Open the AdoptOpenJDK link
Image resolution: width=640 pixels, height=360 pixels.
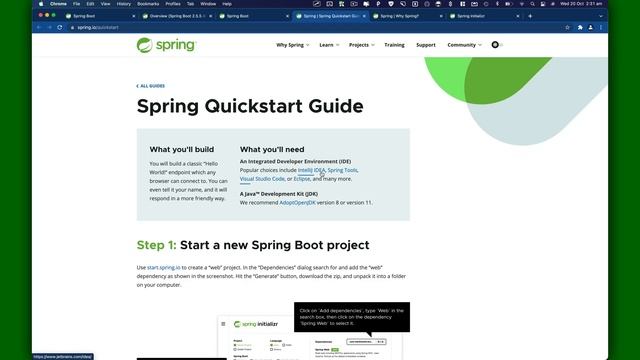[298, 202]
